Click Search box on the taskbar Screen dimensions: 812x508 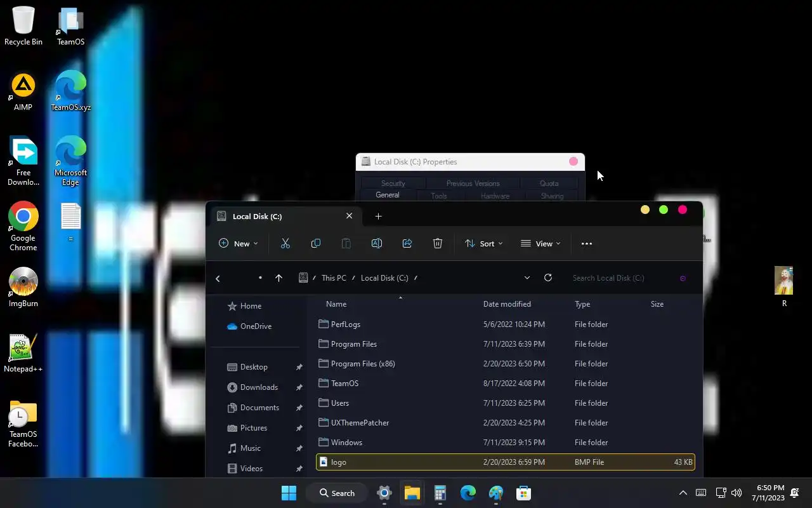[x=336, y=493]
